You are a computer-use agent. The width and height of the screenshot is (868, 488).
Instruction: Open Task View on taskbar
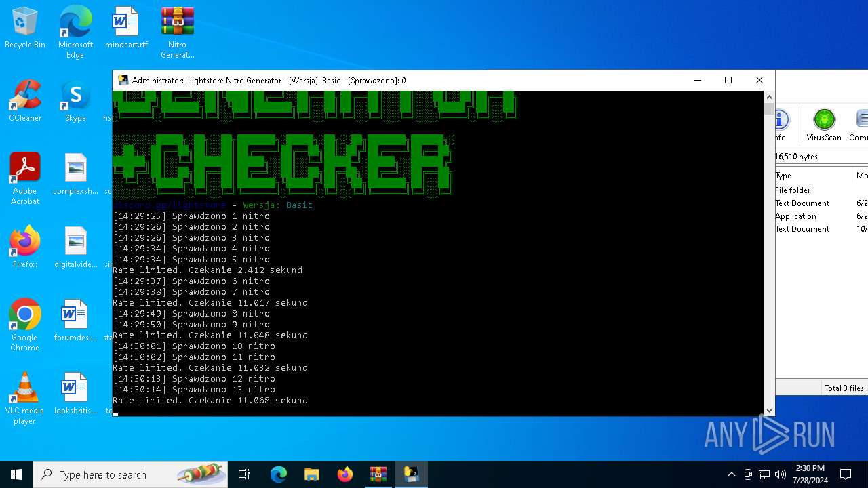pos(244,474)
